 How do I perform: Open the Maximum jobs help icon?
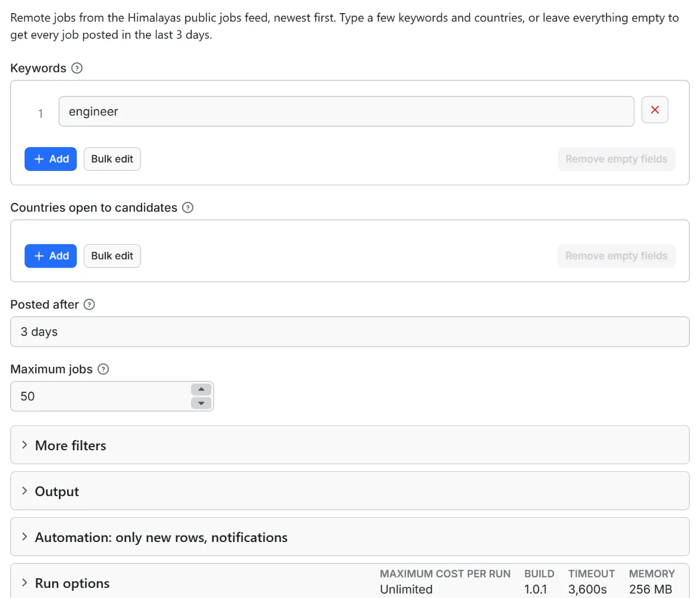tap(103, 369)
